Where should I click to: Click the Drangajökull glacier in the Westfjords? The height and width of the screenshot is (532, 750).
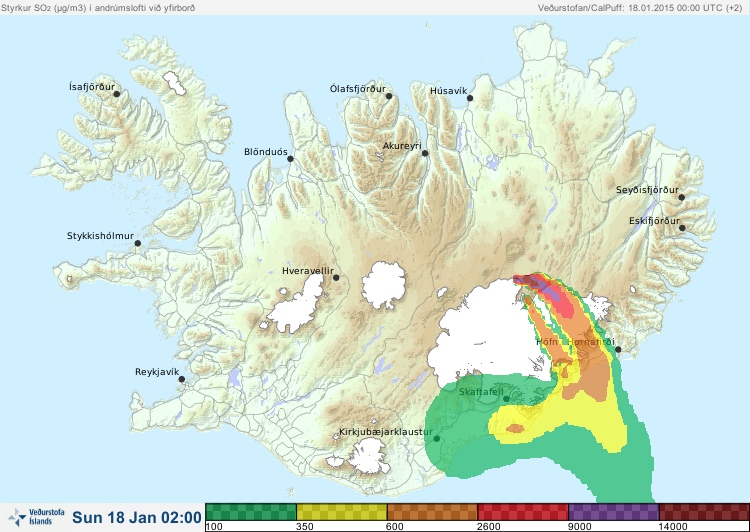(x=174, y=83)
